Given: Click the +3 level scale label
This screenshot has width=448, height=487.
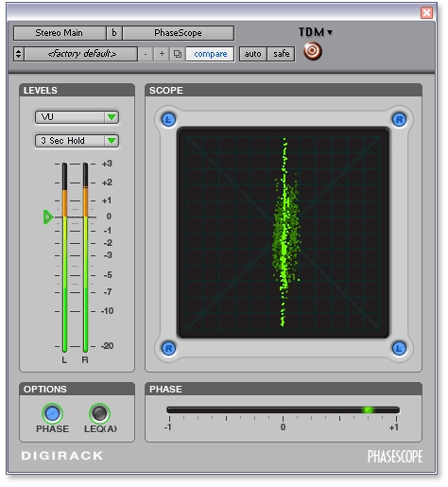Looking at the screenshot, I should pos(107,164).
